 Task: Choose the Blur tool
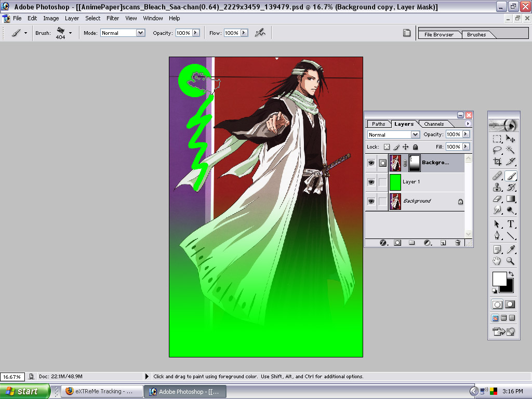[x=497, y=210]
